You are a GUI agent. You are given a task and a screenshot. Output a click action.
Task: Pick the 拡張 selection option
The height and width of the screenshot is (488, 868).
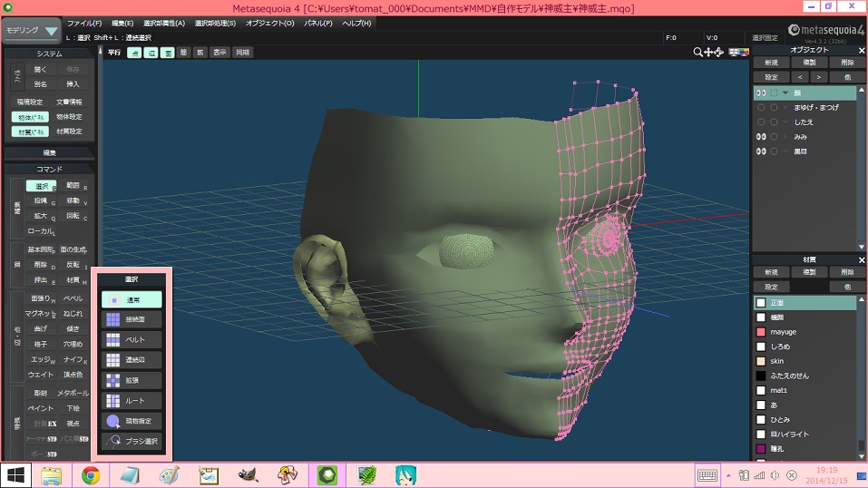[131, 380]
